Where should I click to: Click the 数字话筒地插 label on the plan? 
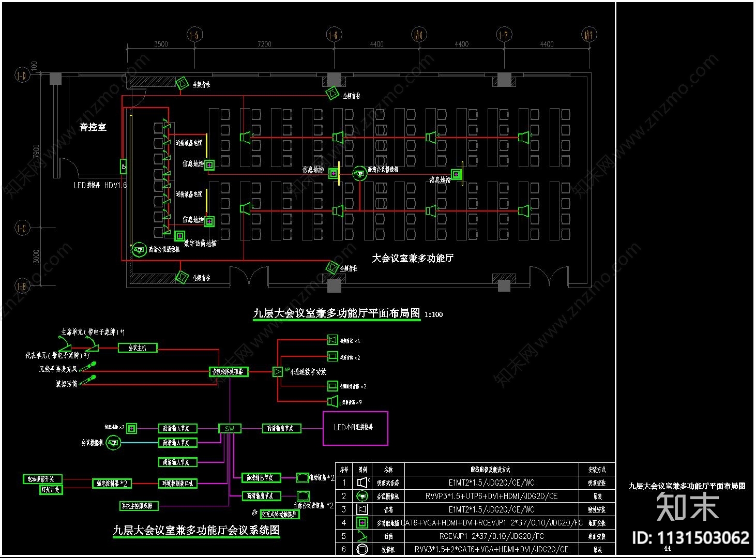tap(200, 243)
